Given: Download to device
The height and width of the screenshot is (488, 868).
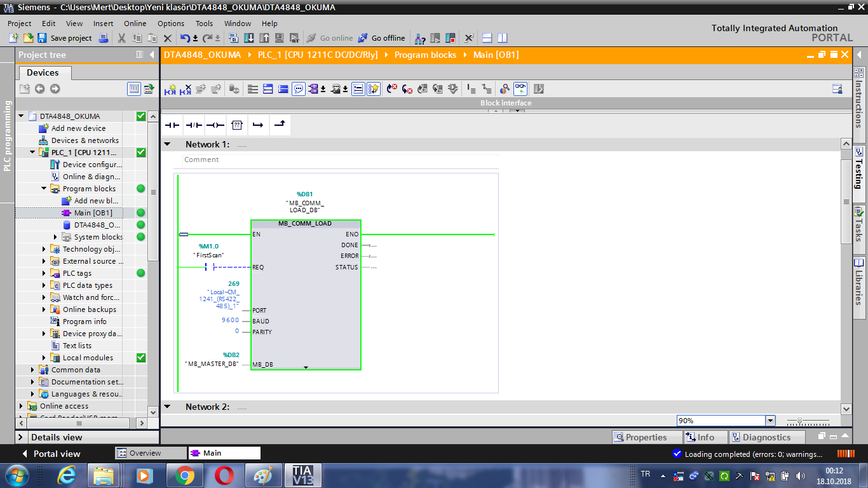Looking at the screenshot, I should (249, 38).
